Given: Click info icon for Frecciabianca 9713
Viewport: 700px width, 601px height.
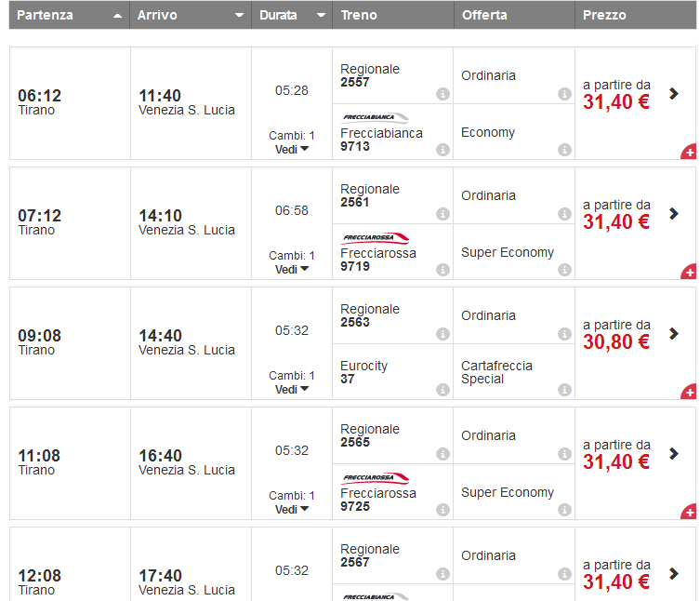Looking at the screenshot, I should point(442,150).
